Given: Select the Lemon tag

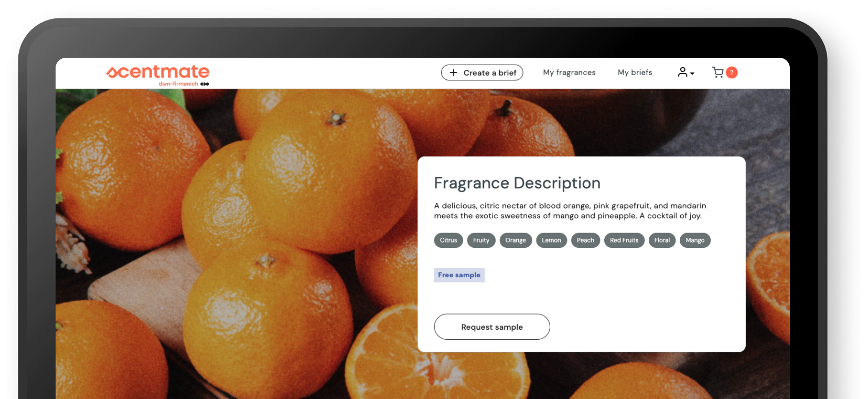Looking at the screenshot, I should [x=551, y=240].
